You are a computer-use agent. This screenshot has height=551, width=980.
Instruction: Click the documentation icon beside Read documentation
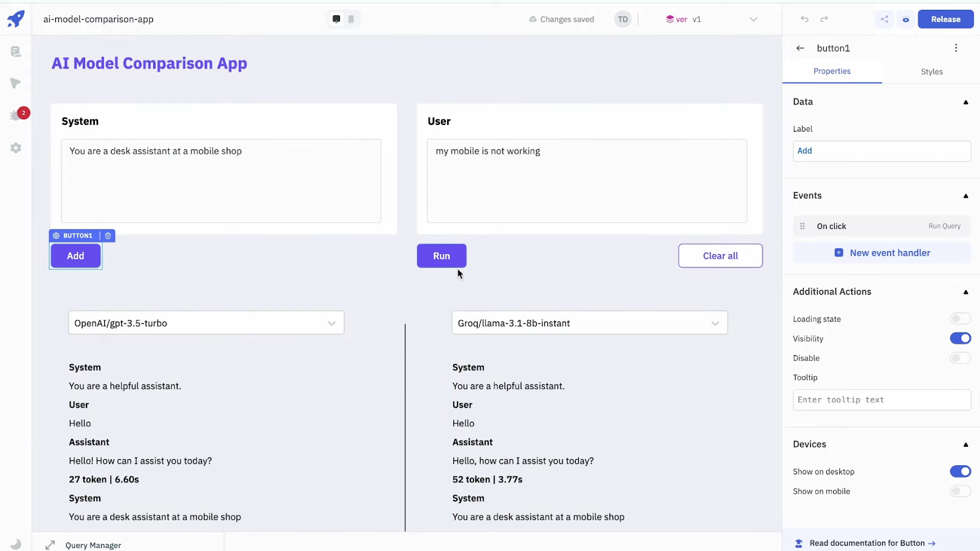pyautogui.click(x=799, y=543)
